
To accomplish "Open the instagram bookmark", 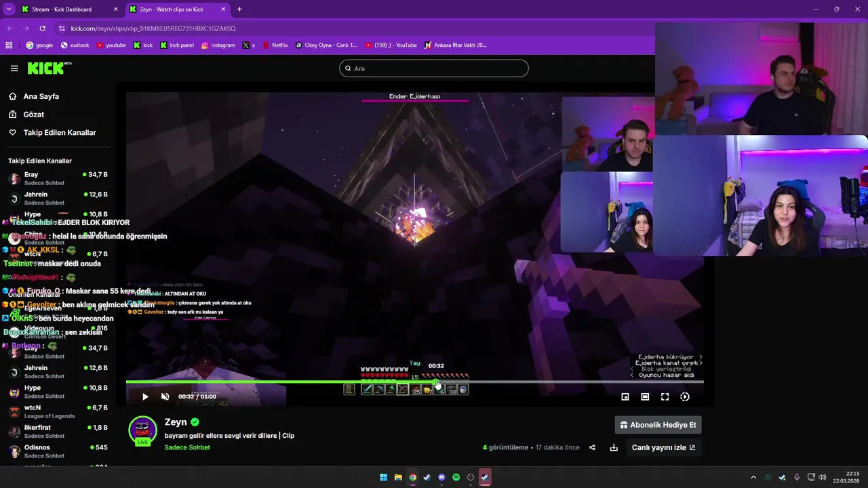I will 218,45.
